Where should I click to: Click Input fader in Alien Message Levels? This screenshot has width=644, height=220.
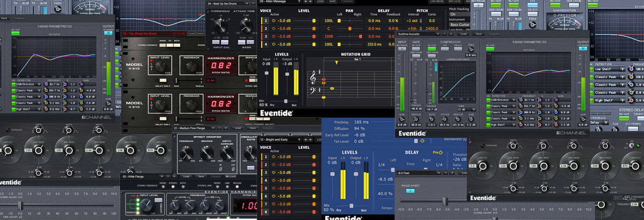coord(267,73)
